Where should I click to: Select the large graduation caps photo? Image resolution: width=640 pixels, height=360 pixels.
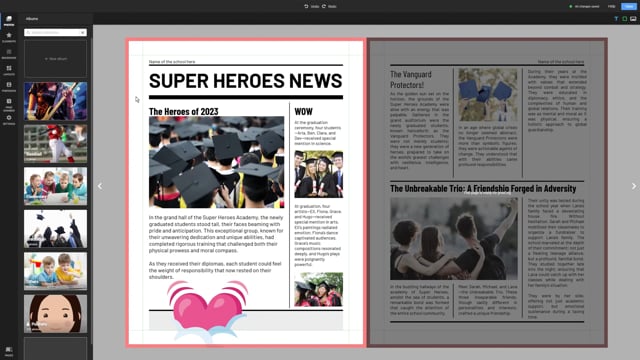tap(217, 162)
